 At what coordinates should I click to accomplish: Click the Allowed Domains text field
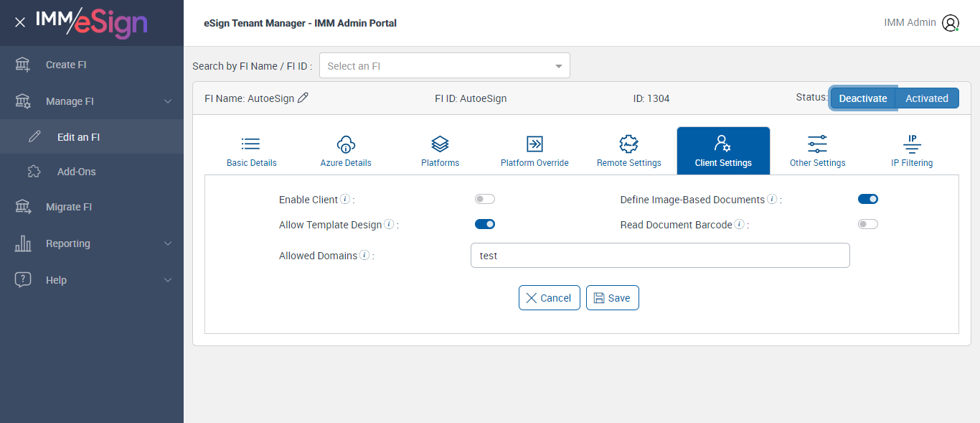[x=660, y=256]
